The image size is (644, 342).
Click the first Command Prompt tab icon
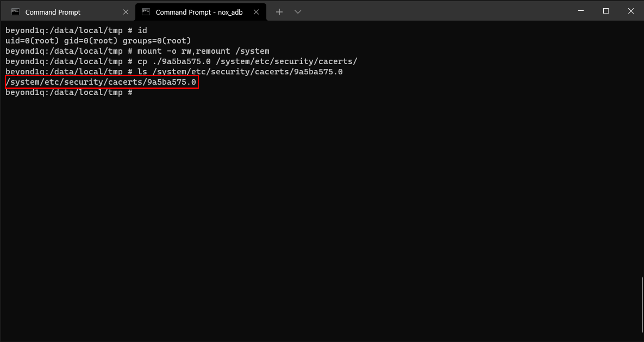[15, 12]
